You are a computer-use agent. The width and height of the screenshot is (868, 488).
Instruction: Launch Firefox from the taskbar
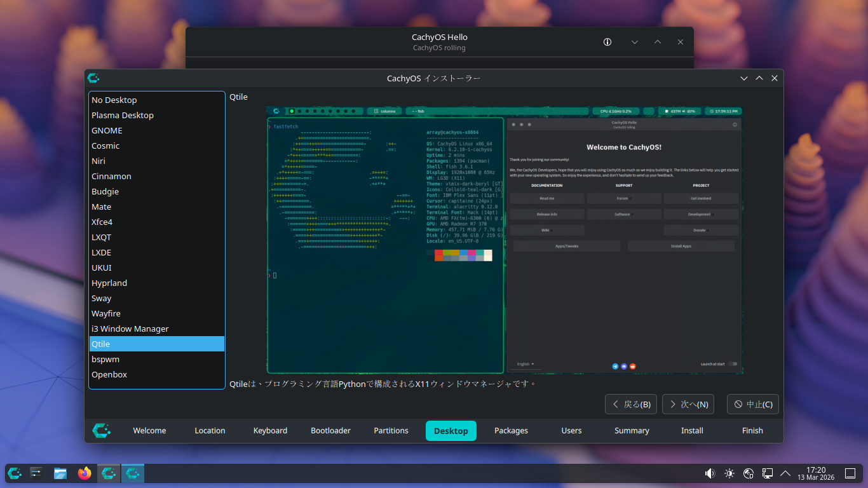tap(85, 473)
